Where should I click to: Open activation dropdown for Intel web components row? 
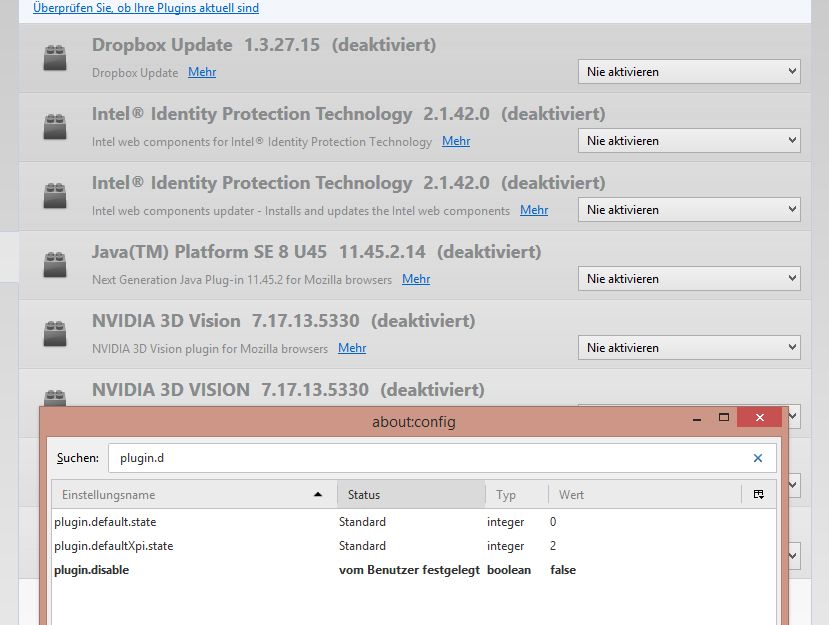click(x=689, y=141)
